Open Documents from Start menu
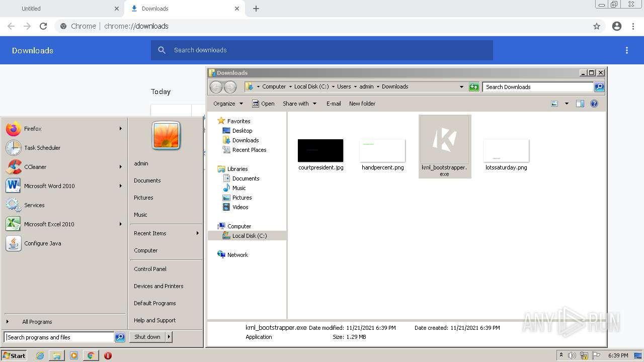The image size is (644, 362). (147, 180)
